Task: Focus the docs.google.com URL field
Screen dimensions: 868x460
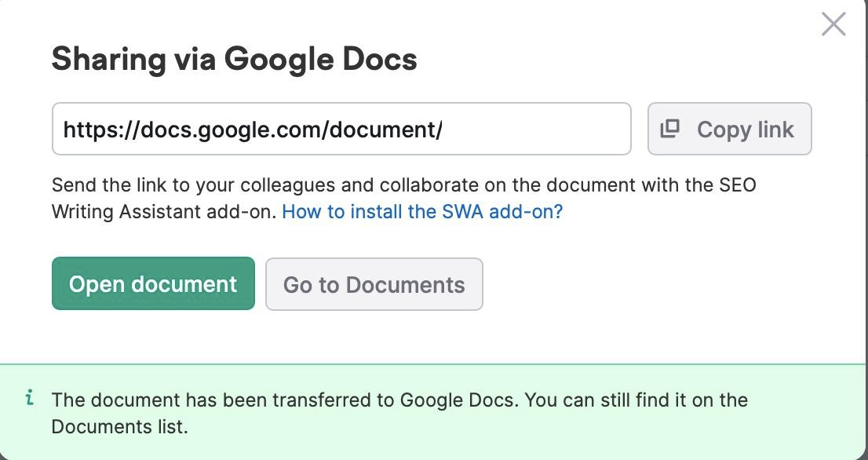Action: click(x=341, y=129)
